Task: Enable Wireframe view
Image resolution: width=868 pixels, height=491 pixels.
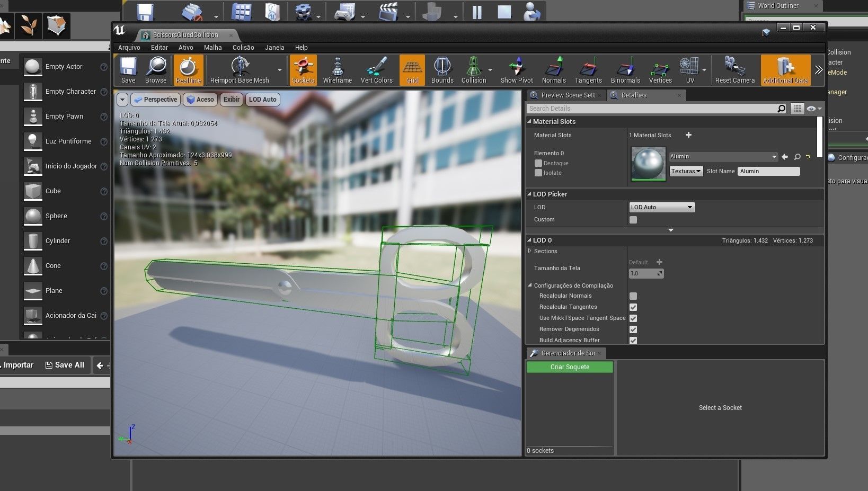Action: click(338, 70)
